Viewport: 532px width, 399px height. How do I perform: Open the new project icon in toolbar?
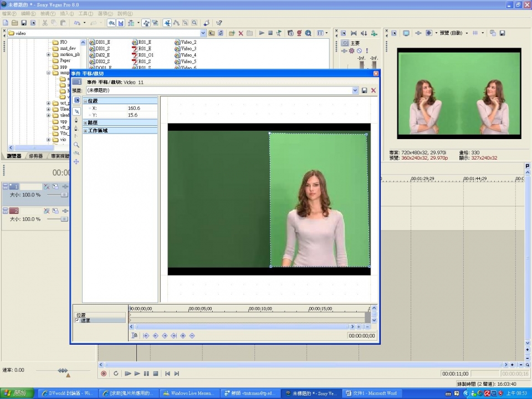(5, 23)
